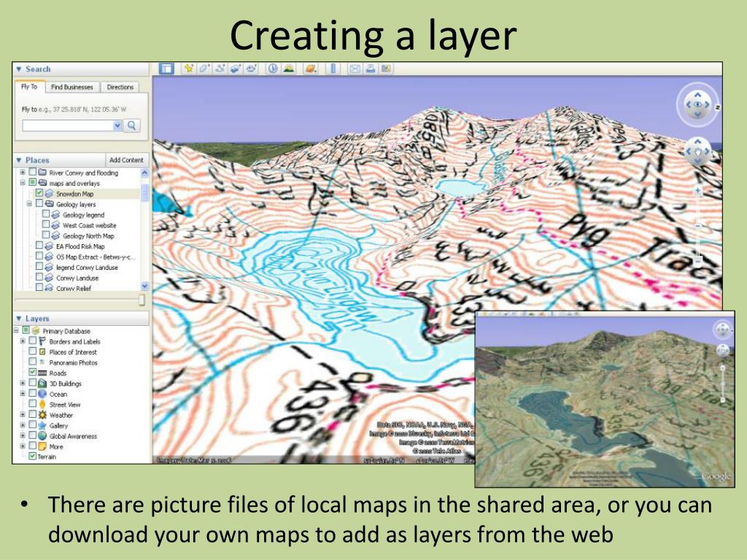The image size is (747, 560).
Task: Expand the Weather layer node
Action: pyautogui.click(x=23, y=414)
